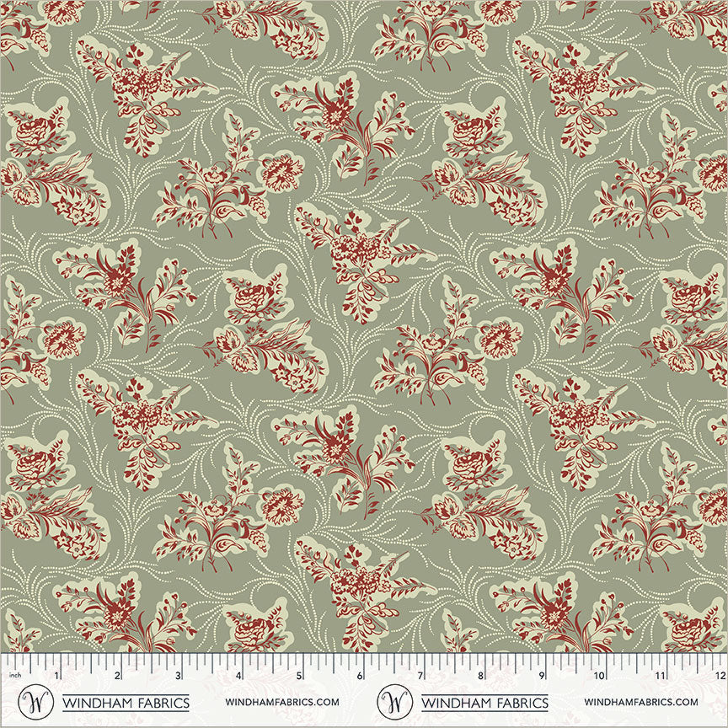
Task: Select the 3-inch mark number on the ruler
Action: (x=178, y=677)
